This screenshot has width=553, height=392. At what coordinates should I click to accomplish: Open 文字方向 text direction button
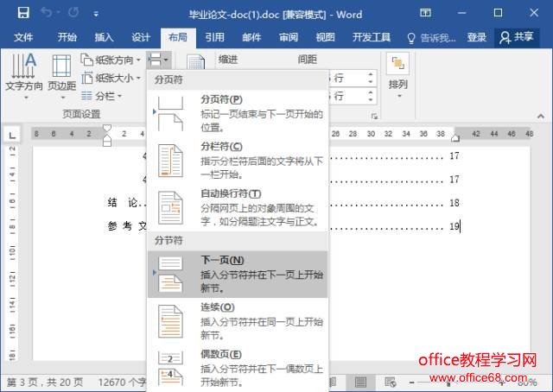[x=24, y=76]
